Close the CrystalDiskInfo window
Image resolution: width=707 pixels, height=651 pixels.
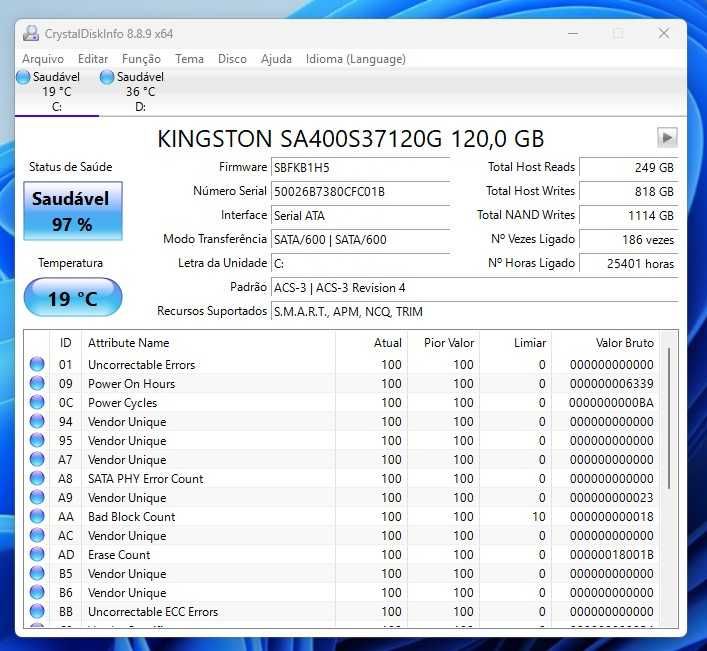[x=664, y=33]
